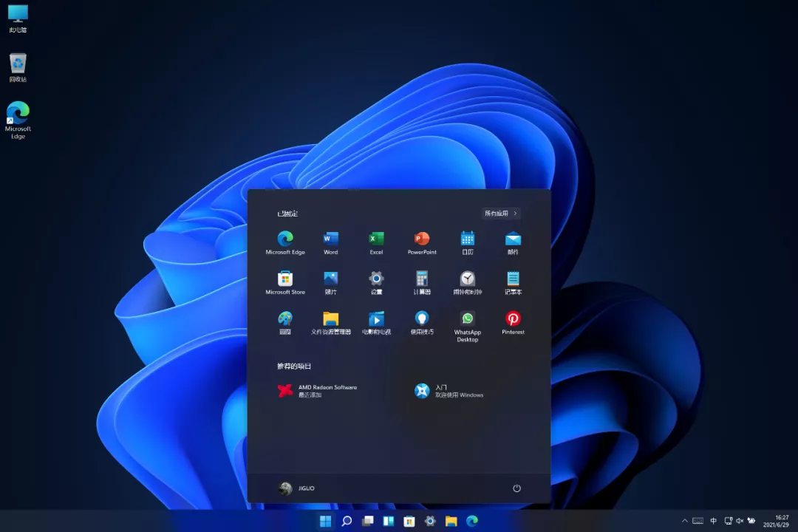The image size is (798, 532).
Task: Open the Get Started welcome item
Action: [x=449, y=390]
